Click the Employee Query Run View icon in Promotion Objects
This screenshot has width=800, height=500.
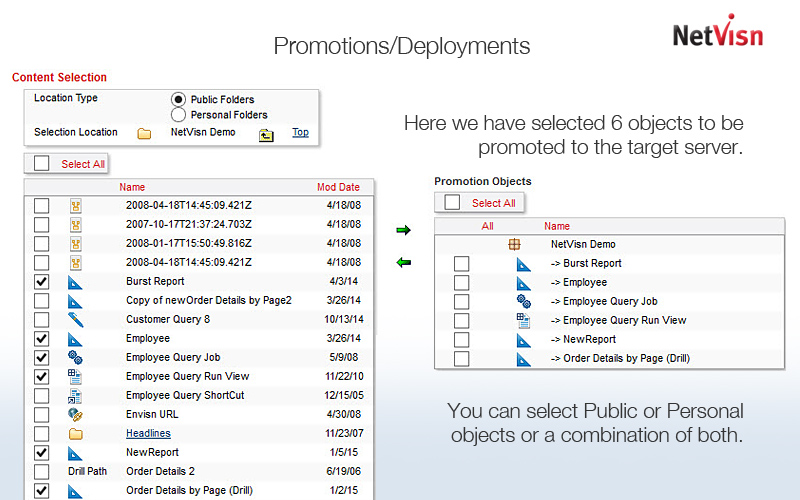(523, 320)
